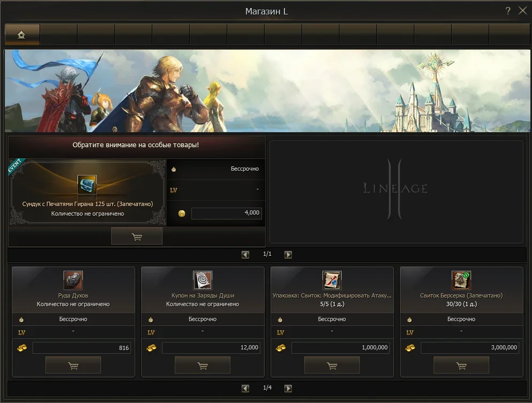Viewport: 532px width, 403px height.
Task: Open the shop home tab
Action: click(22, 34)
